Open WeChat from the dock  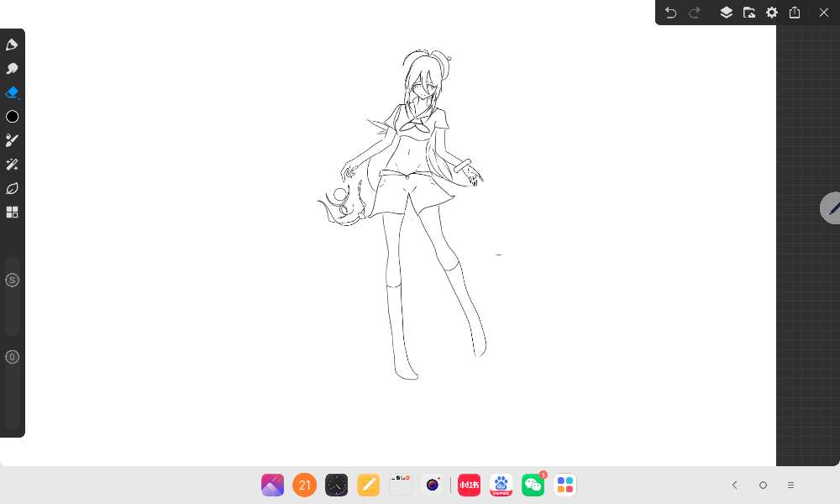pyautogui.click(x=533, y=485)
